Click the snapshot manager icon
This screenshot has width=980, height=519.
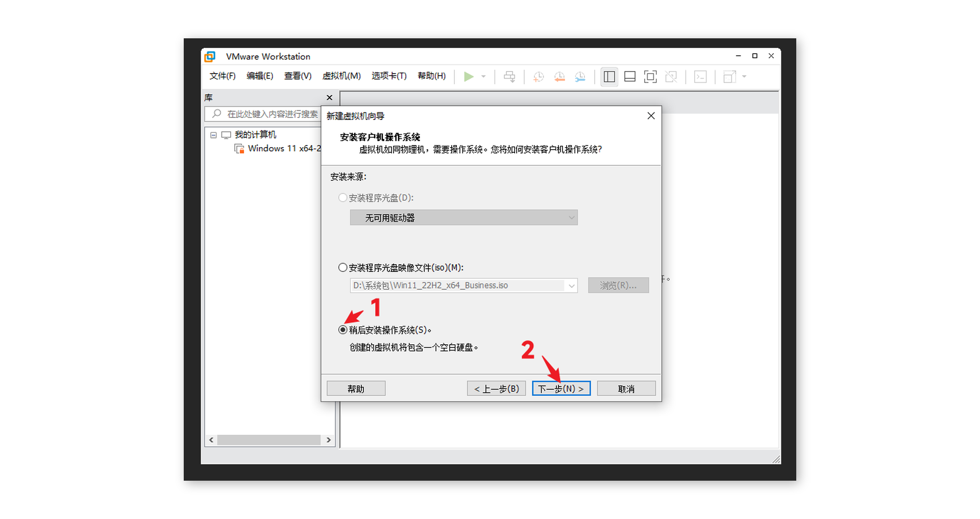(580, 77)
